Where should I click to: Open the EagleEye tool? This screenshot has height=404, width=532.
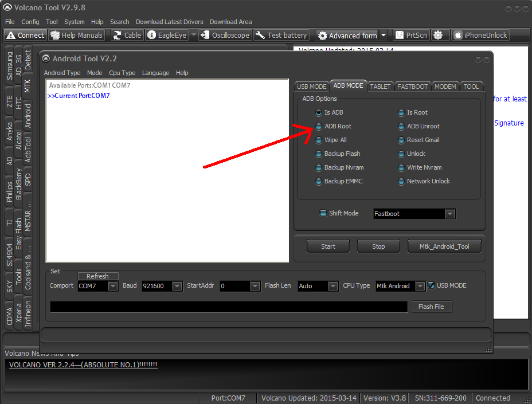[167, 35]
